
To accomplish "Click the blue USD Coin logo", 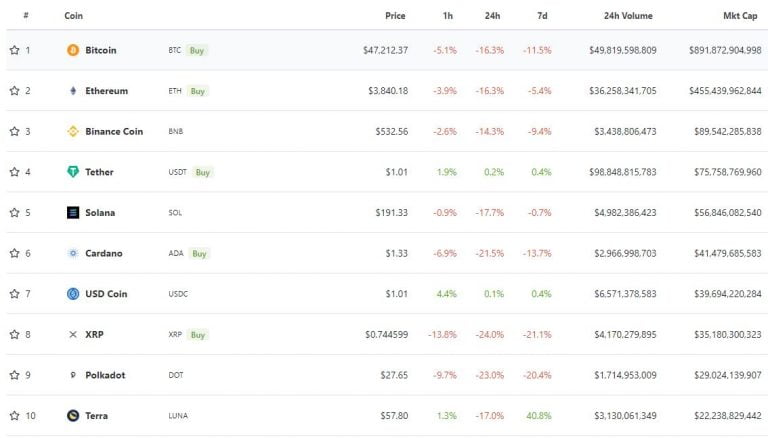I will (73, 293).
